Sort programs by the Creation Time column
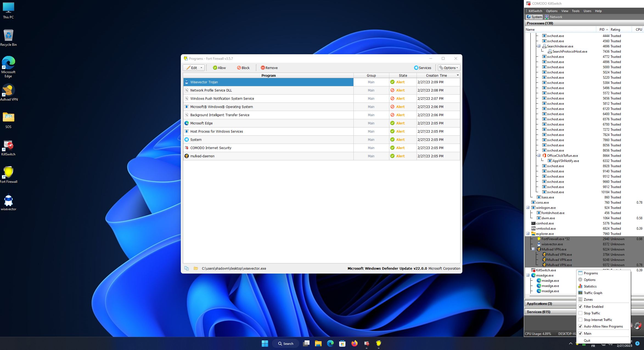Viewport: 644px width, 350px height. (x=438, y=75)
